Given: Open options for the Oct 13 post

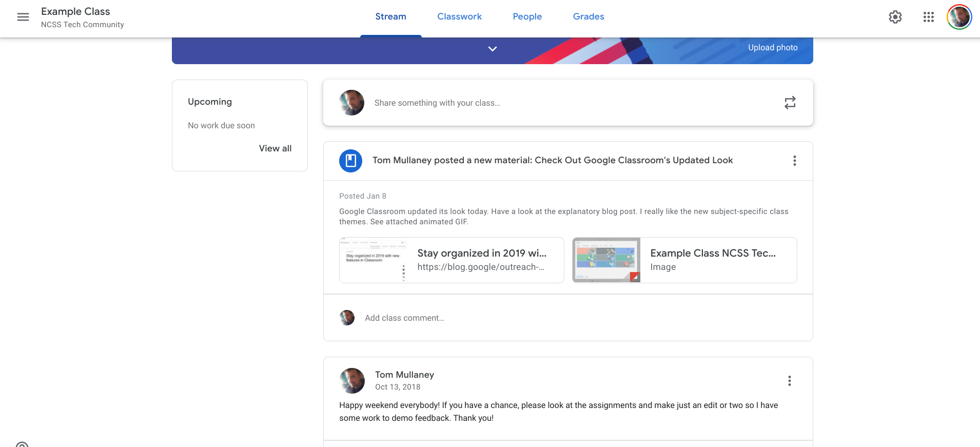Looking at the screenshot, I should (790, 381).
